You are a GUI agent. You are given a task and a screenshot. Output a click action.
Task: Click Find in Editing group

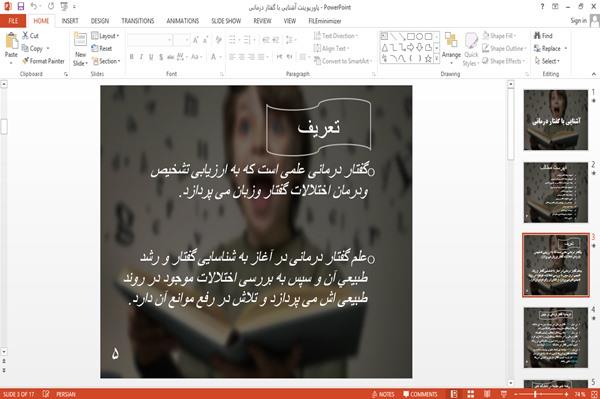pyautogui.click(x=543, y=36)
